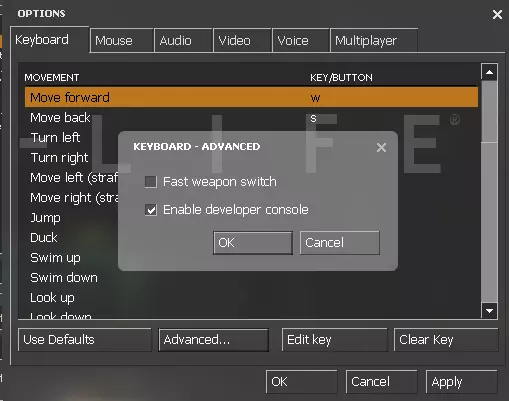Click the Edit key button
Viewport: 509px width, 401px height.
click(335, 340)
